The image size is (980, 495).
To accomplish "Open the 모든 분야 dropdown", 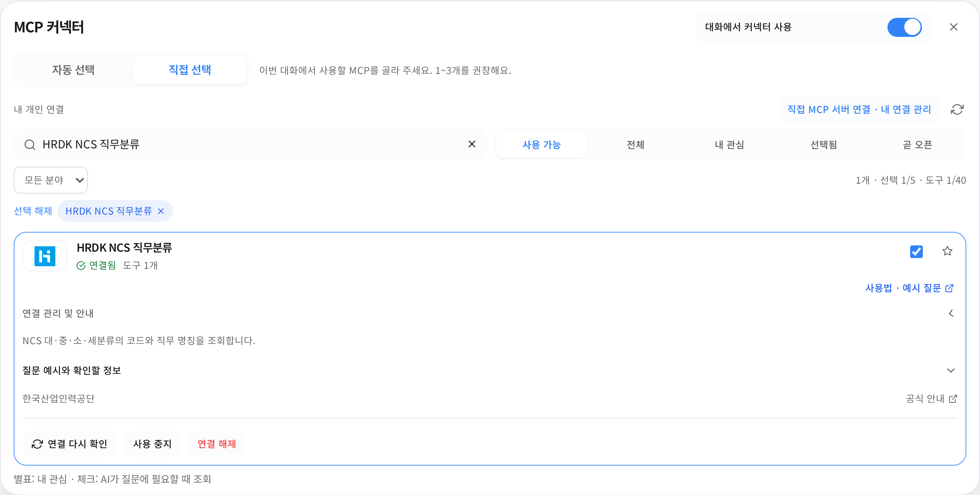I will tap(51, 180).
